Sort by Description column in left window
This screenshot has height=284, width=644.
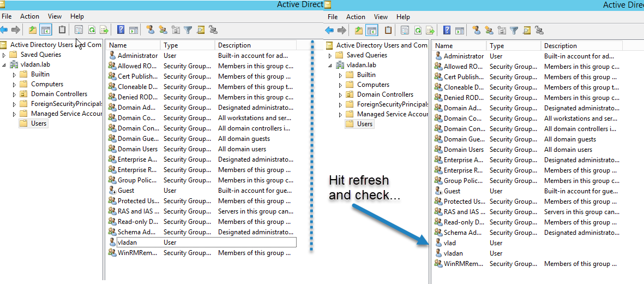[255, 45]
